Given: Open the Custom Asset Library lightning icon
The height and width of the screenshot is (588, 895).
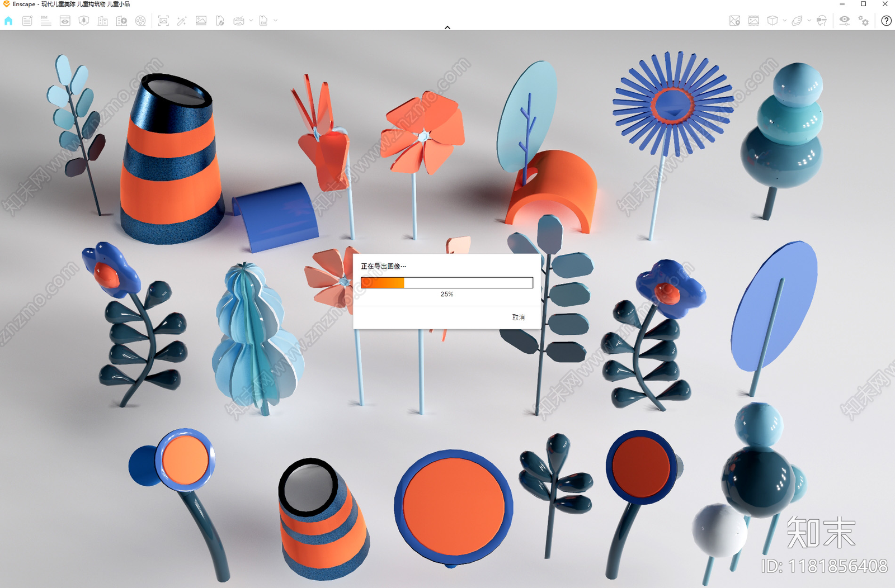Looking at the screenshot, I should (x=121, y=21).
